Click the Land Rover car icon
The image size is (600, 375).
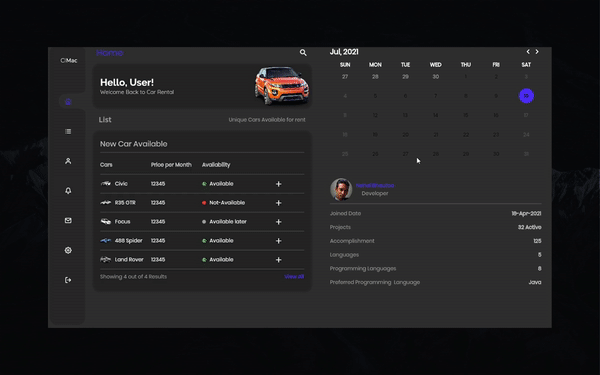106,259
